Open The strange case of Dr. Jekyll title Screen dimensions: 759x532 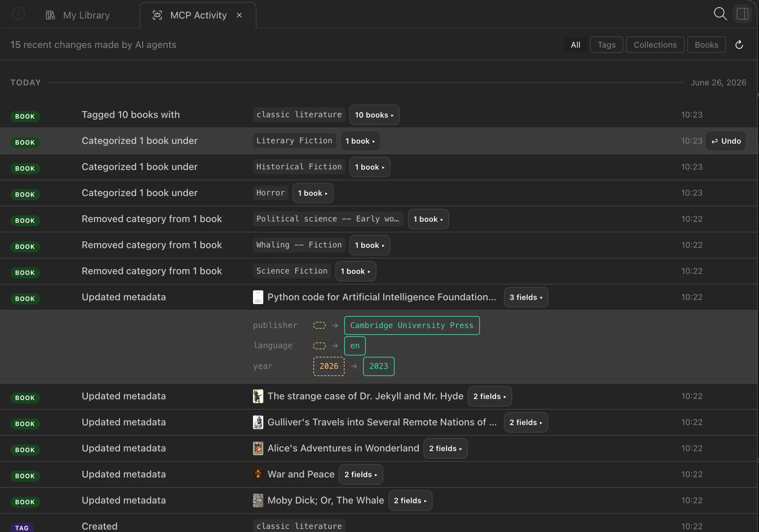(x=365, y=396)
